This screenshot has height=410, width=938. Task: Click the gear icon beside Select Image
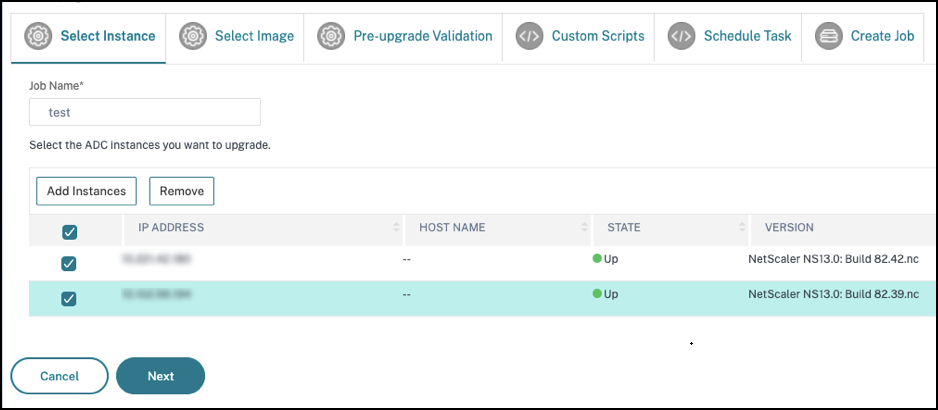[x=193, y=36]
